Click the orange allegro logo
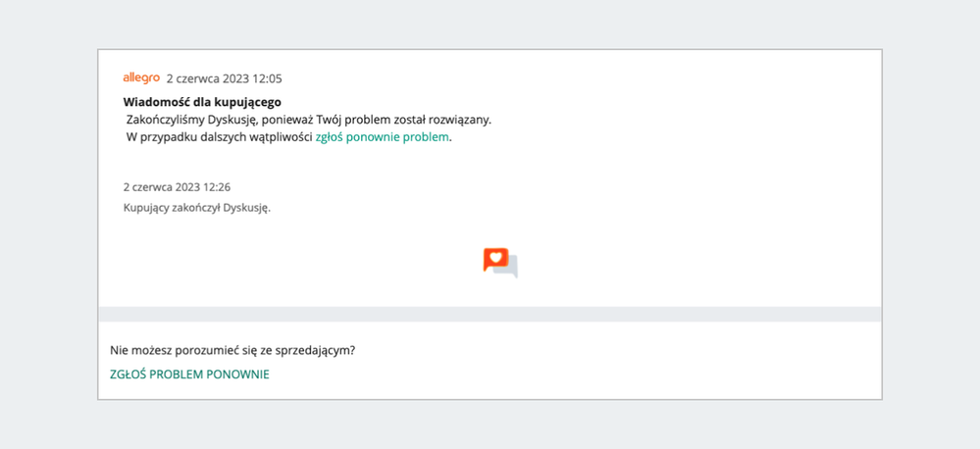The image size is (980, 449). (x=141, y=77)
